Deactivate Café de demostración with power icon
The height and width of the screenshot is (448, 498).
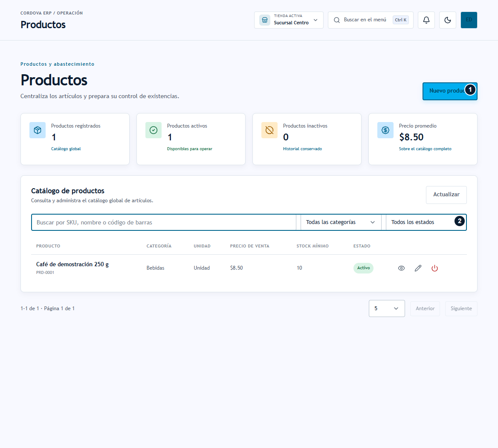(x=435, y=268)
